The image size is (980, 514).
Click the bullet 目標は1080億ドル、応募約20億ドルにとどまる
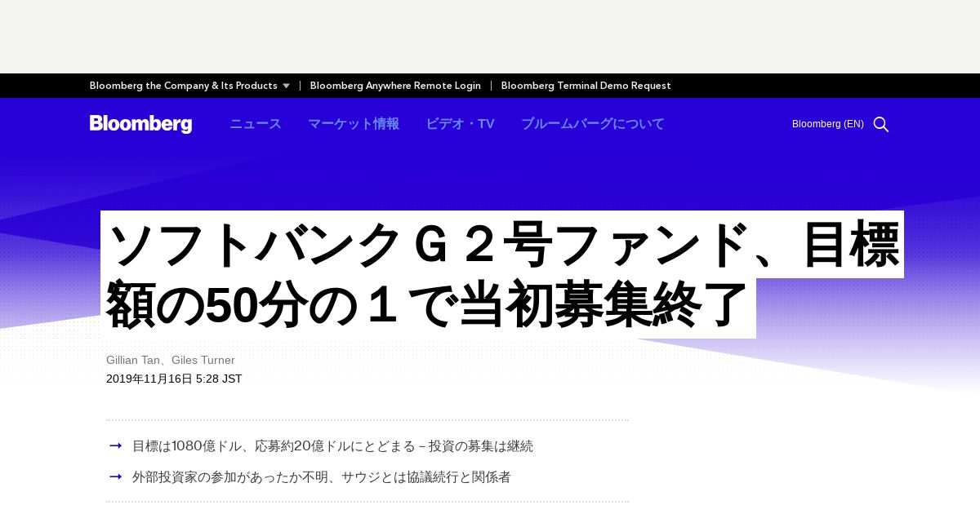click(x=332, y=446)
